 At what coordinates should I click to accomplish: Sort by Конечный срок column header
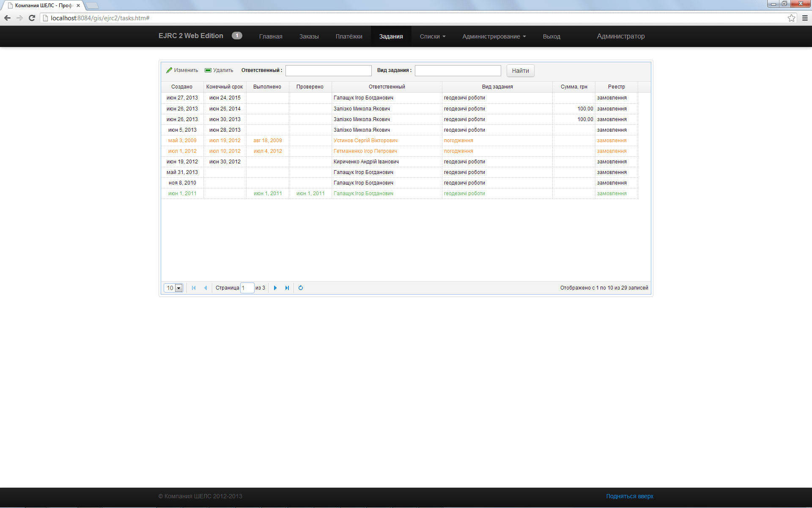click(x=225, y=87)
